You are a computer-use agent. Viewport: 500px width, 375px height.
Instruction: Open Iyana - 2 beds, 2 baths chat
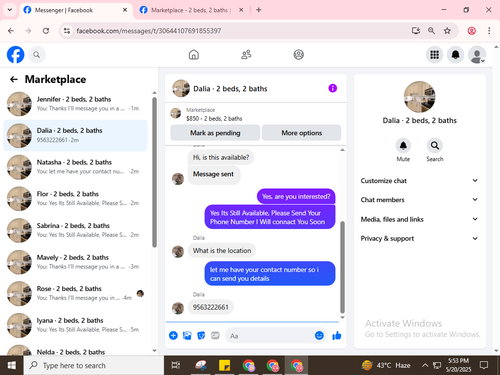75,325
